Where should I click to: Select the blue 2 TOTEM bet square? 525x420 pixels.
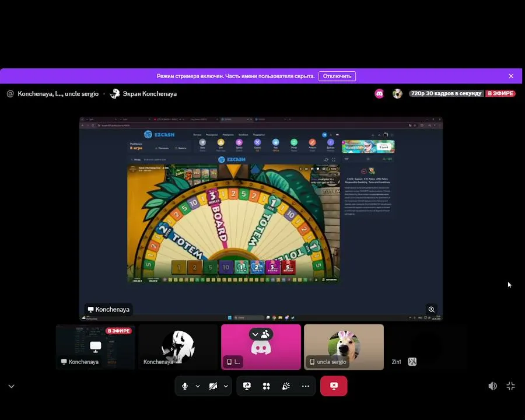click(x=257, y=267)
